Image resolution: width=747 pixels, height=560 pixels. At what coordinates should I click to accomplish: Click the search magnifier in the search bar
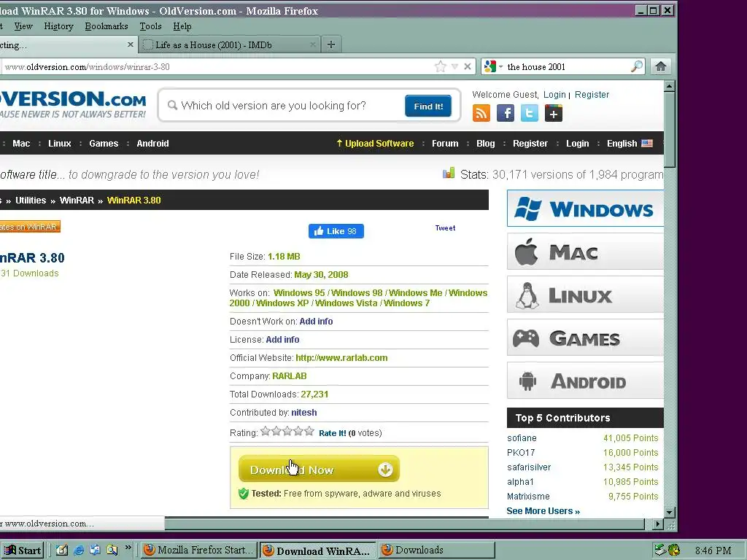tap(636, 66)
